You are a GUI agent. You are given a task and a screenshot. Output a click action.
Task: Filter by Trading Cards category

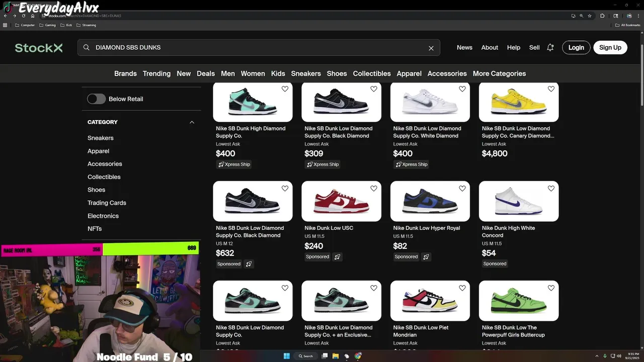[x=107, y=203]
